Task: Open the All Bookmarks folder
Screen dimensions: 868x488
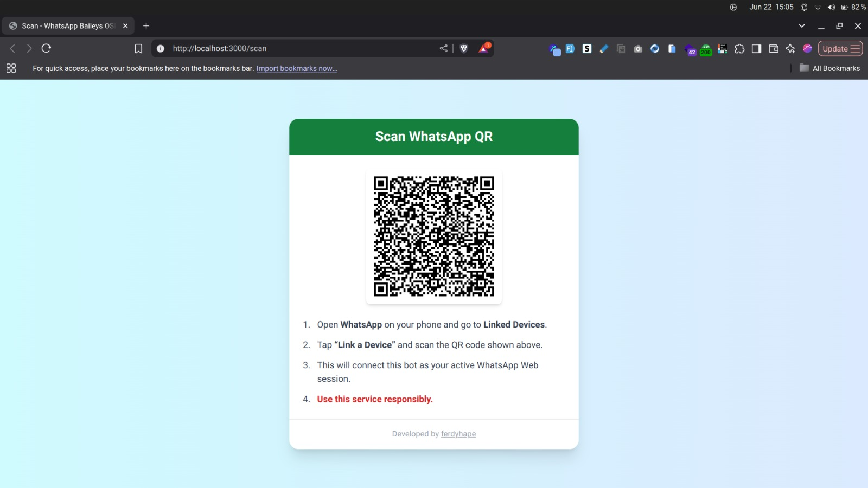Action: (x=829, y=68)
